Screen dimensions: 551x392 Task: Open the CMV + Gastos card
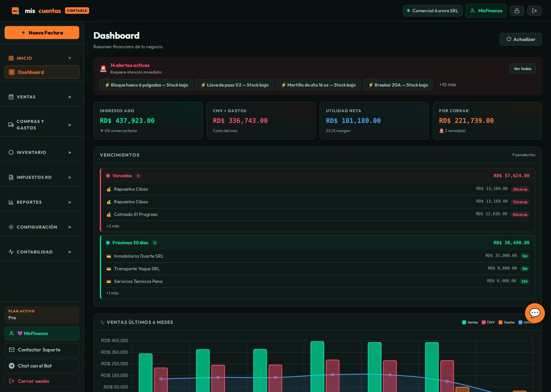(x=261, y=121)
